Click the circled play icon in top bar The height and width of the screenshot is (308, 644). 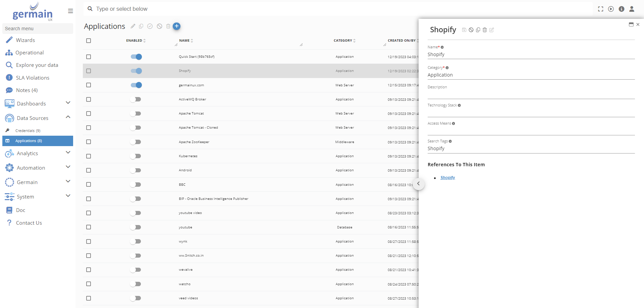tap(611, 9)
